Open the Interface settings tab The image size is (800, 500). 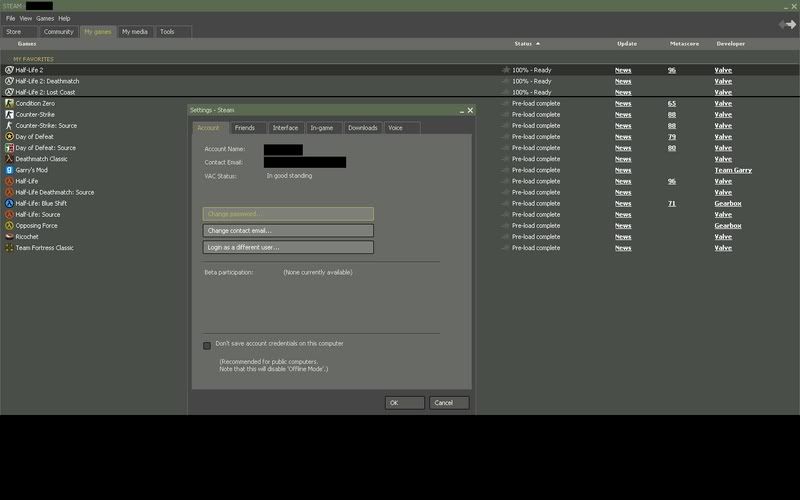(x=286, y=128)
